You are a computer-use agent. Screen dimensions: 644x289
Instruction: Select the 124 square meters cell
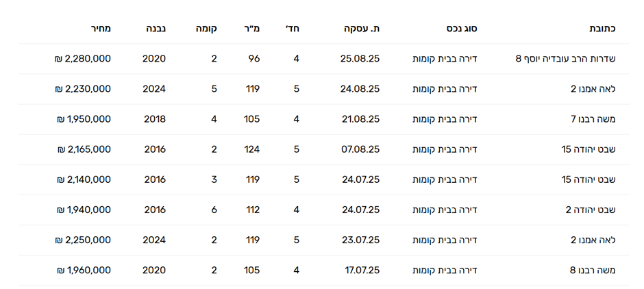252,149
